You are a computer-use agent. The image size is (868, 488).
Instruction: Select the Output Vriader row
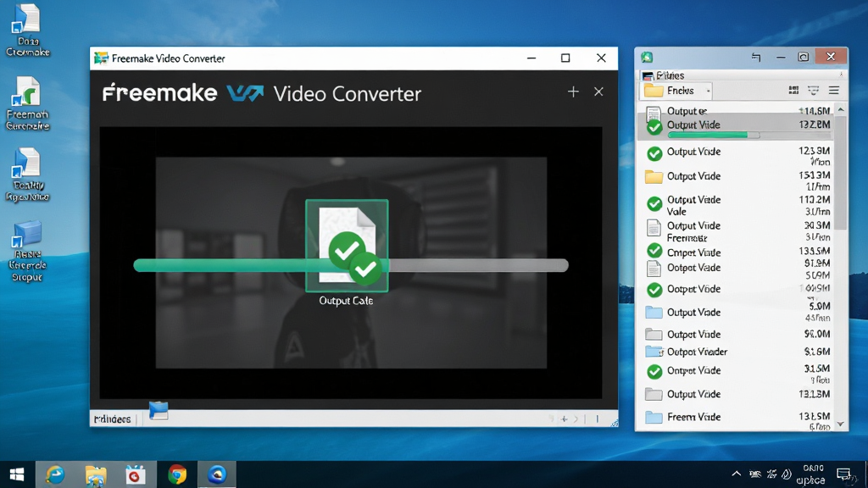click(x=737, y=352)
